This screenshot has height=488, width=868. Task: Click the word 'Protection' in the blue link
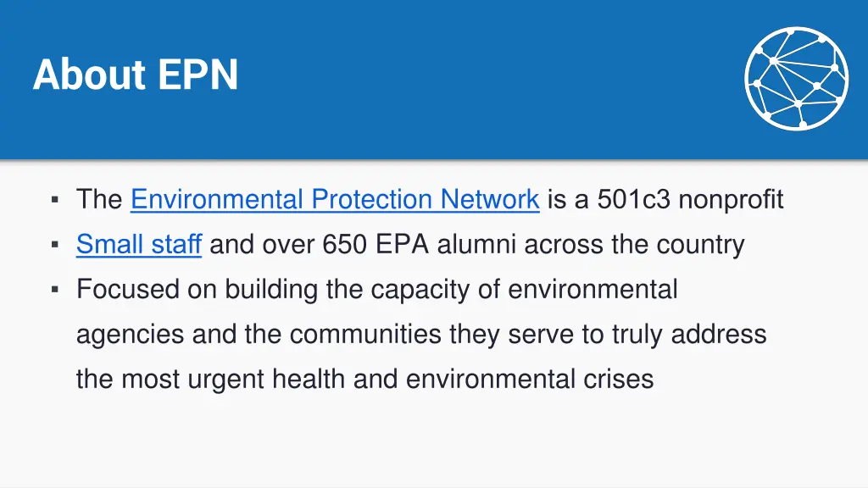(x=371, y=199)
